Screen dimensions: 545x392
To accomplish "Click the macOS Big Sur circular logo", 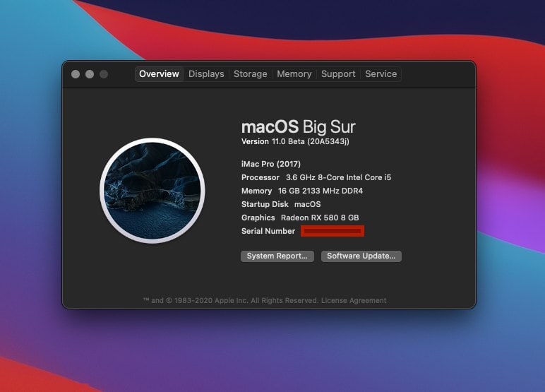I will click(x=152, y=191).
